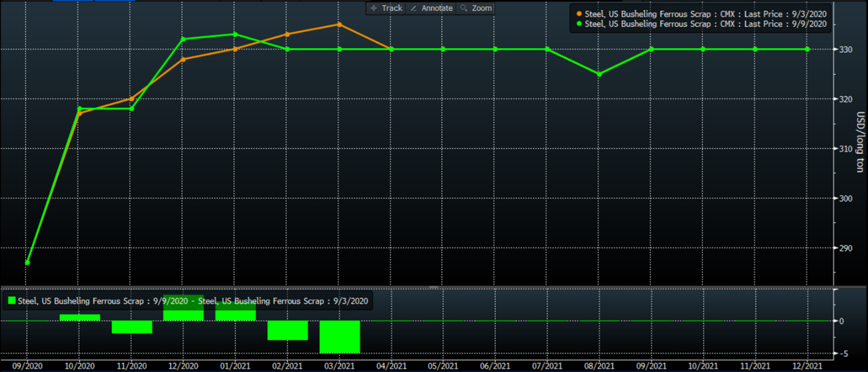Click the spread series legend label in lower panel
The height and width of the screenshot is (372, 868).
[192, 300]
